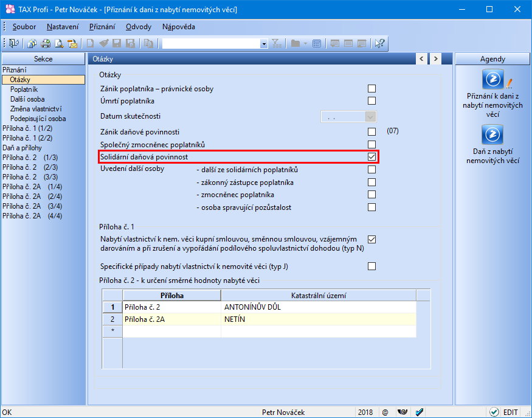The height and width of the screenshot is (418, 532).
Task: Open Příloha č. 2A (4/4) section
Action: click(x=32, y=216)
